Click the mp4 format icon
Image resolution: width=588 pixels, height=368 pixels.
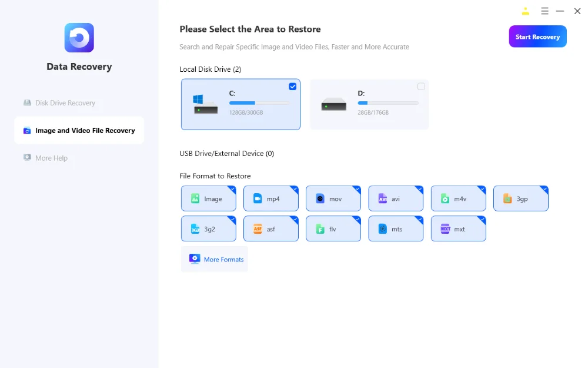[x=258, y=199]
